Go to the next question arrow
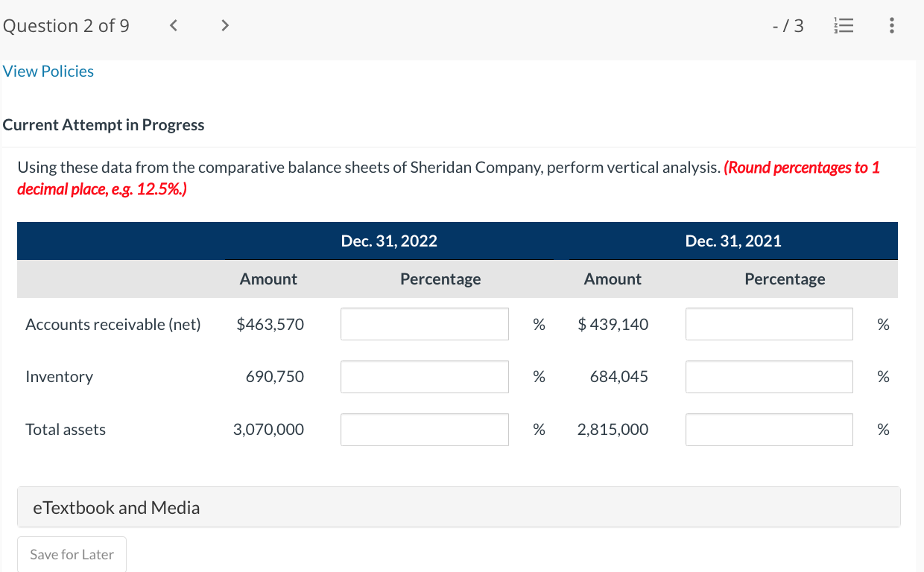Screen dimensions: 924x572 pos(224,27)
